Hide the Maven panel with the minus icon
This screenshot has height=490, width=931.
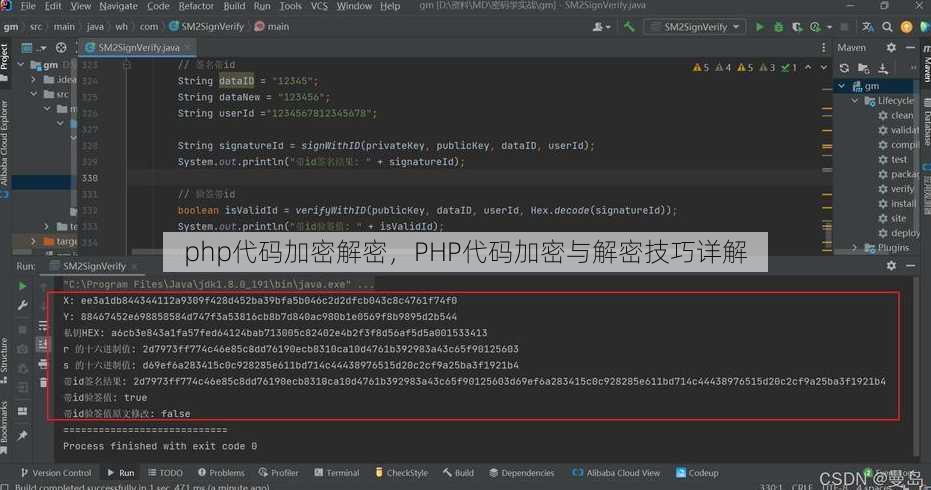[910, 48]
